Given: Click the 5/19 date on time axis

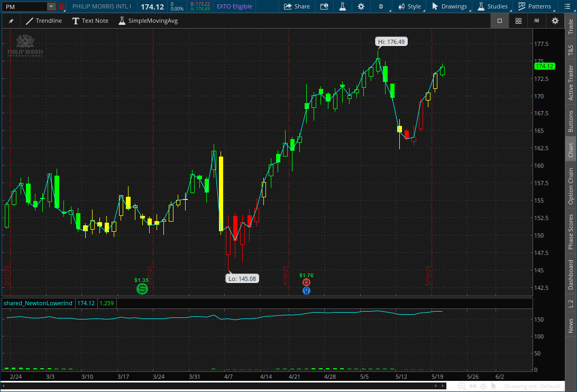Looking at the screenshot, I should (x=437, y=377).
